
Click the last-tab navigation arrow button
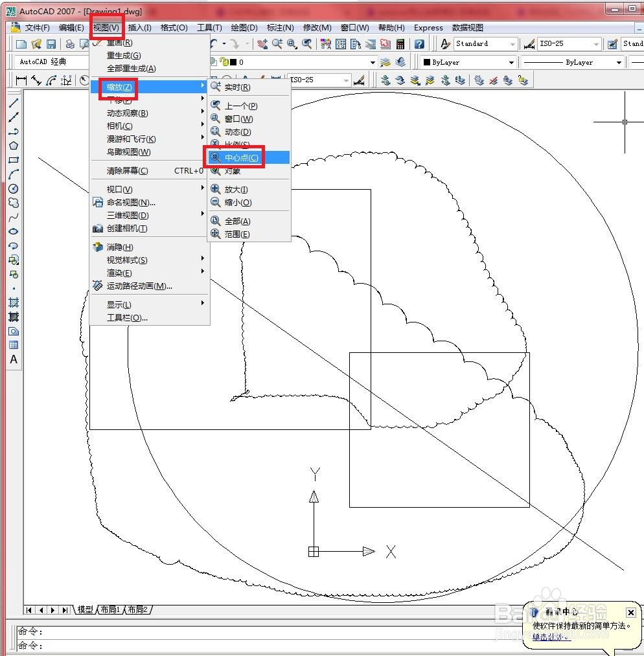[x=65, y=610]
